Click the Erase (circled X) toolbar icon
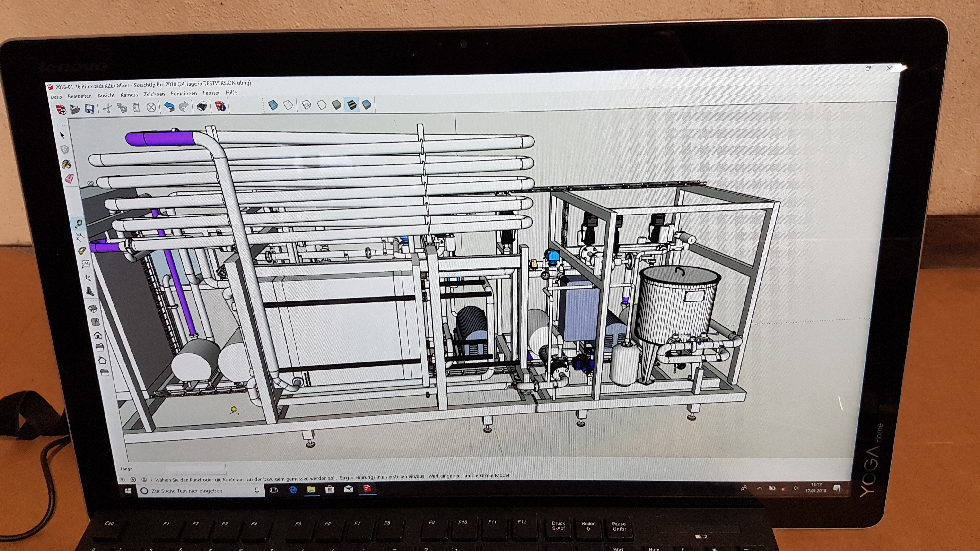 pyautogui.click(x=151, y=108)
